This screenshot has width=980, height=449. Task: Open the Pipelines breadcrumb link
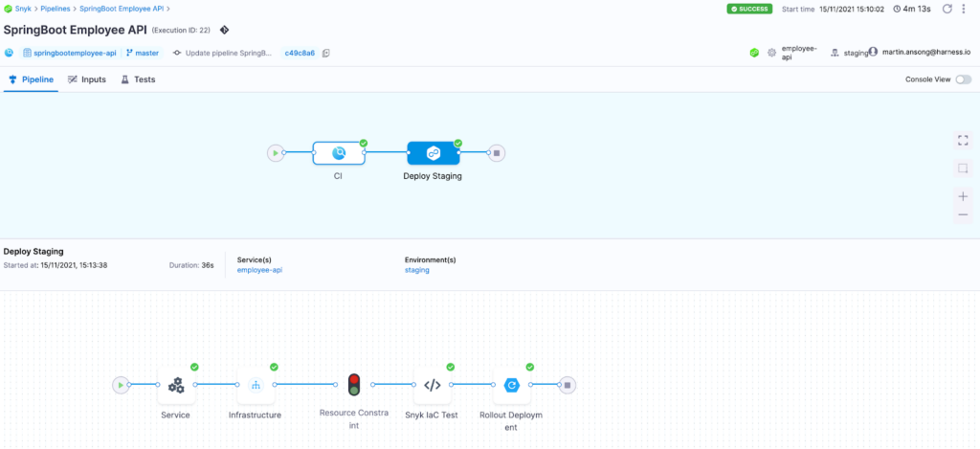(55, 9)
